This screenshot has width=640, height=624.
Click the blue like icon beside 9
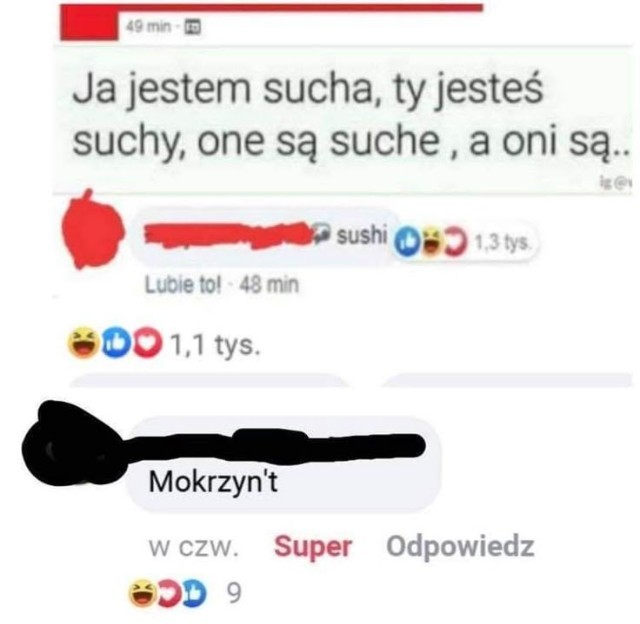pos(196,593)
